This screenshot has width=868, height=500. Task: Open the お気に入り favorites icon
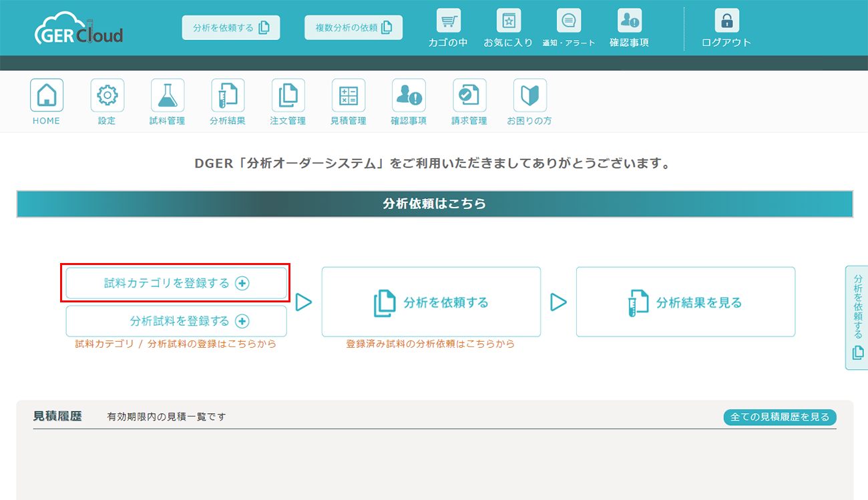508,21
